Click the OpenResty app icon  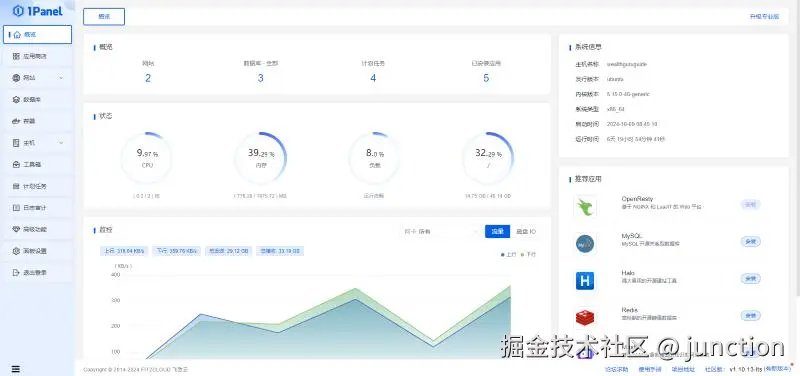pyautogui.click(x=585, y=207)
